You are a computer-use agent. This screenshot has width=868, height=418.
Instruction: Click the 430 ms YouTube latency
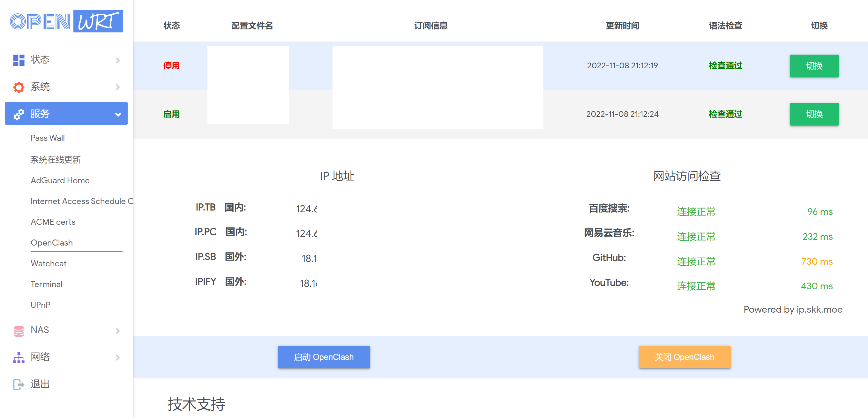coord(817,286)
